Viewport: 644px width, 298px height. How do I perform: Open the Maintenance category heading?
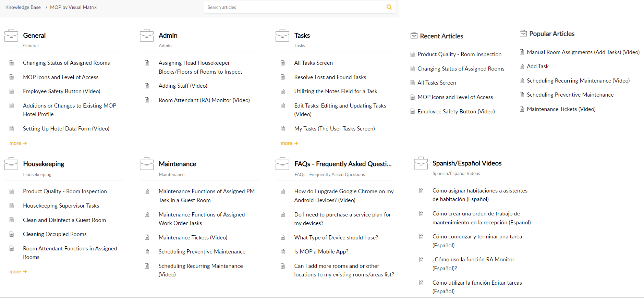[178, 164]
